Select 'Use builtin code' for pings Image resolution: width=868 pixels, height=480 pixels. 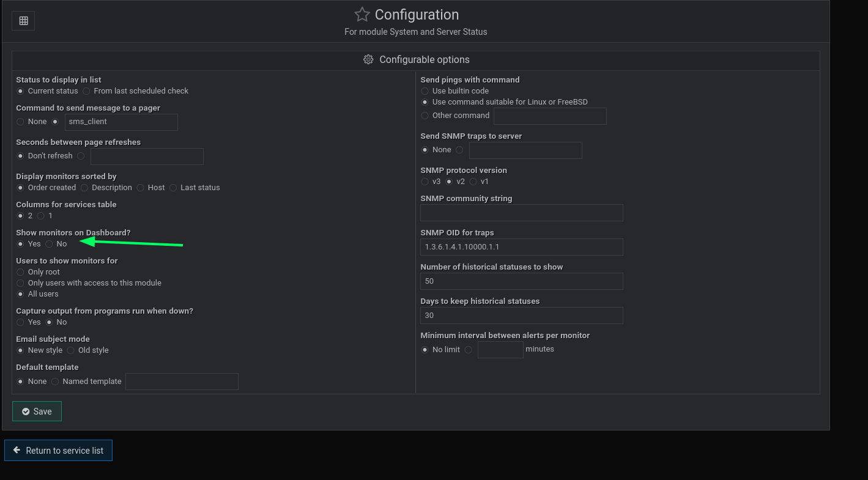[425, 91]
